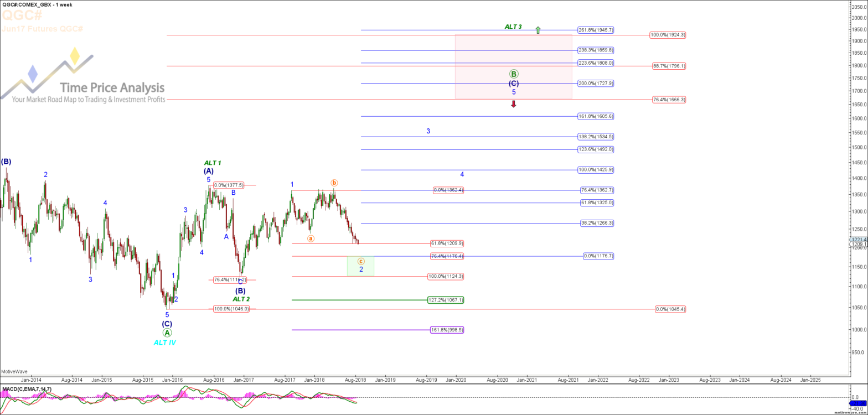Click the 100.0%(1924.3) retracement label

[x=668, y=35]
